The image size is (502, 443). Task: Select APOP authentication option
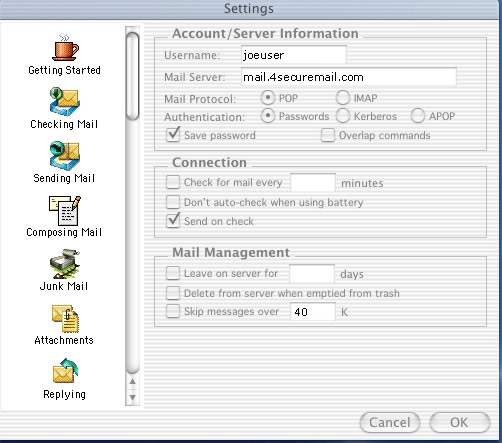click(418, 116)
